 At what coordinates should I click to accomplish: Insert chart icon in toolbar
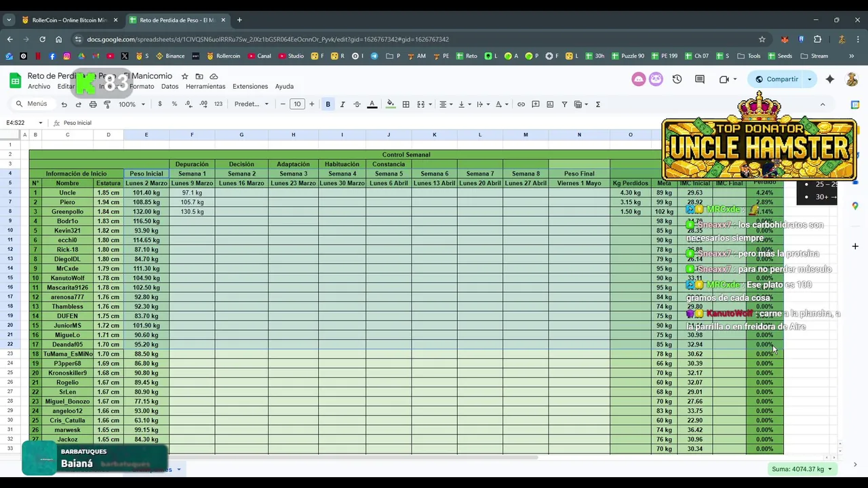tap(550, 104)
